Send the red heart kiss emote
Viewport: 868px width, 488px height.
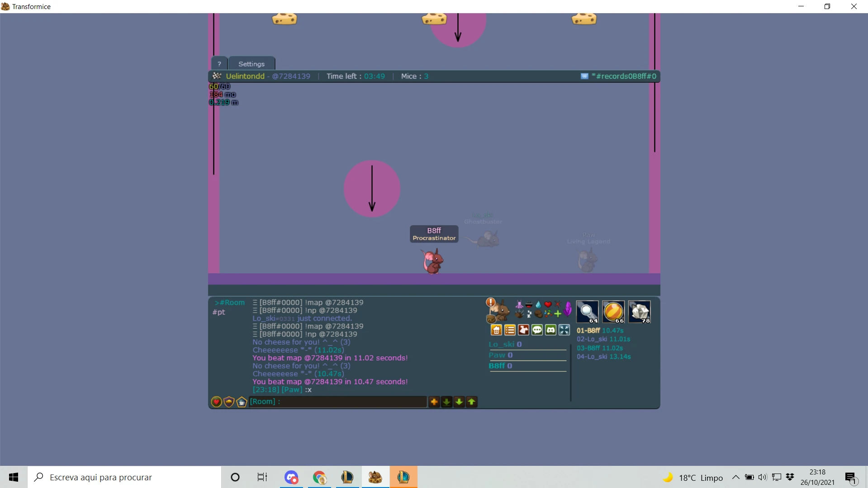tap(548, 304)
